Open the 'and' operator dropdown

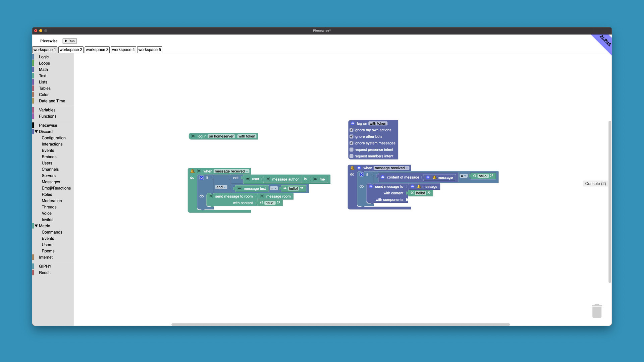tap(221, 187)
